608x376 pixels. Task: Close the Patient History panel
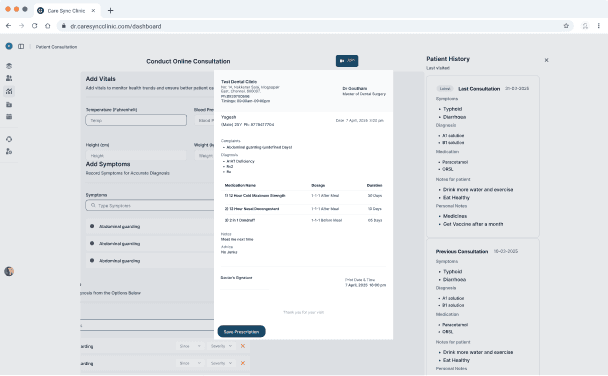click(x=546, y=60)
